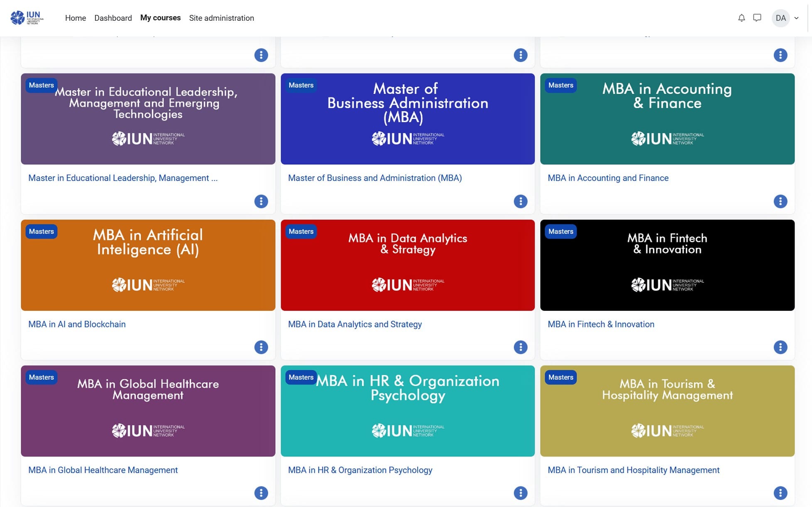
Task: Open MBA in Tourism and Hospitality Management link
Action: (x=633, y=470)
